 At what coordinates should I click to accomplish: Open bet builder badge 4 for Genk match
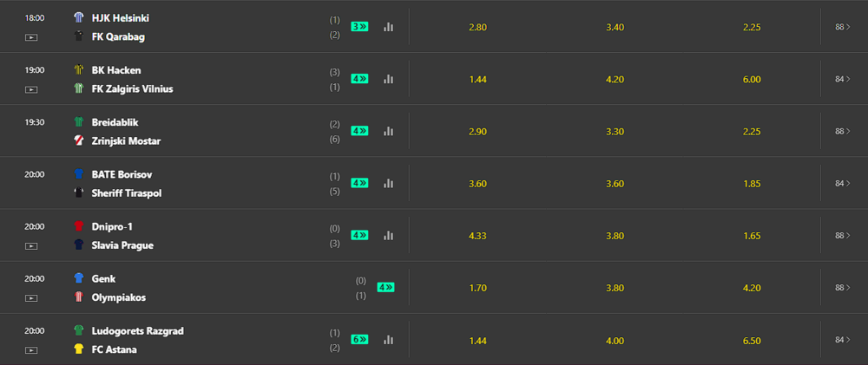coord(385,288)
